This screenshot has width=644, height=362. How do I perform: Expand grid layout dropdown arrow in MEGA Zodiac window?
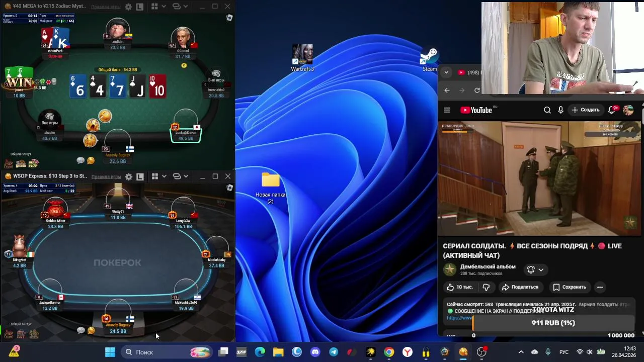[164, 7]
